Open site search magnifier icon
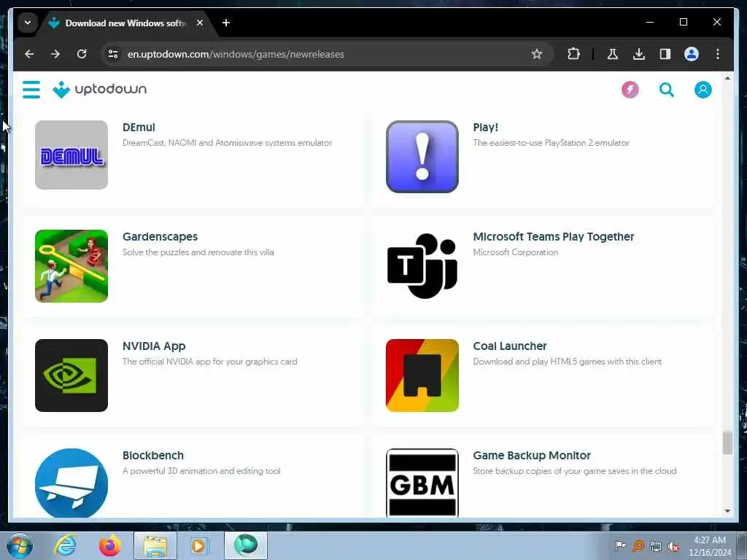 coord(667,90)
